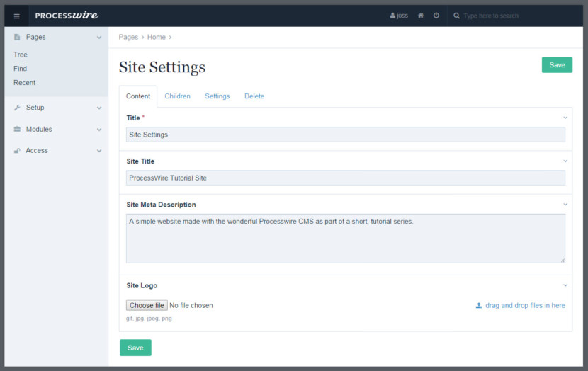Open the Setup sidebar menu label

click(x=35, y=108)
